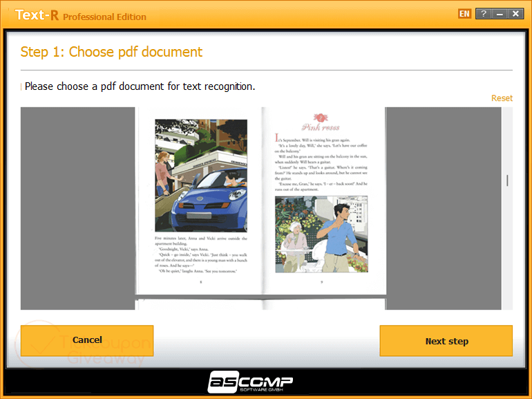Click the Text-R Professional Edition title

(81, 15)
